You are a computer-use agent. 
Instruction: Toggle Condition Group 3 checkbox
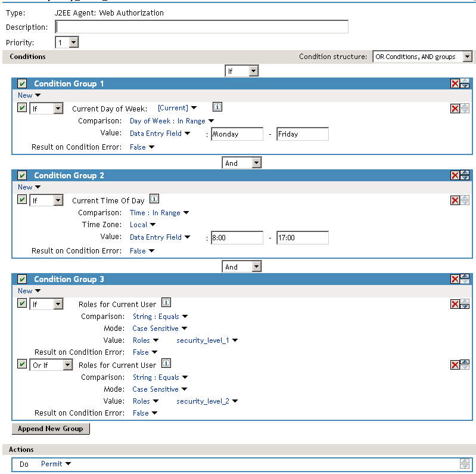click(x=22, y=279)
